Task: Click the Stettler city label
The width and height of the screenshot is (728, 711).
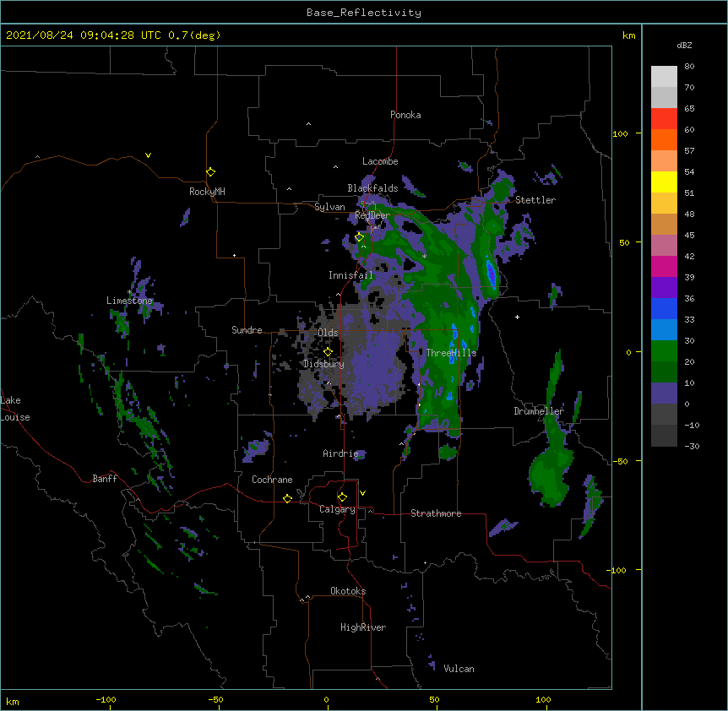Action: coord(535,200)
